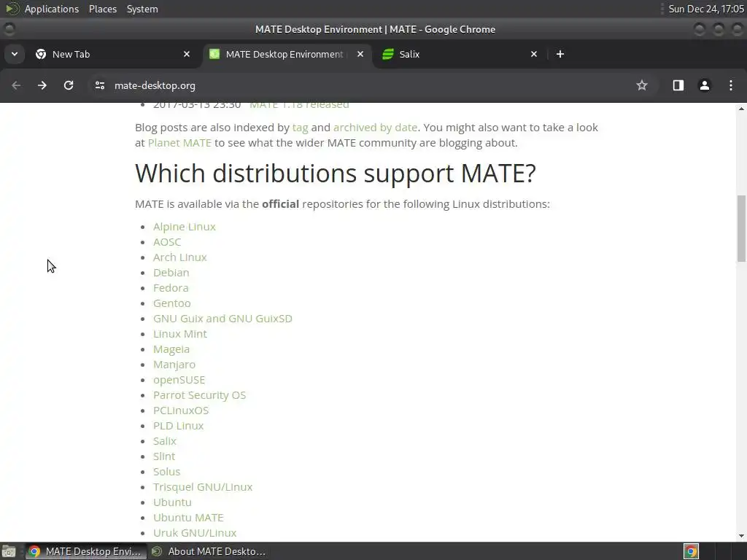Open a new tab with plus button

coord(560,54)
